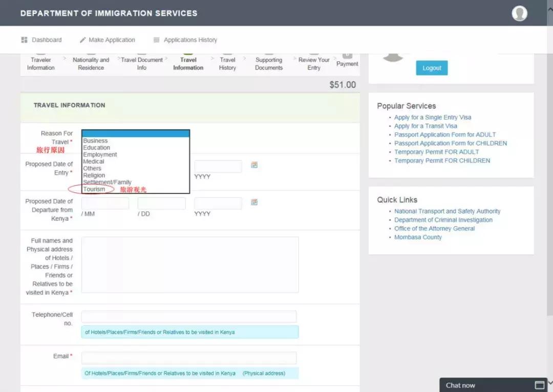553x392 pixels.
Task: Choose Education as reason for travel
Action: pos(136,147)
